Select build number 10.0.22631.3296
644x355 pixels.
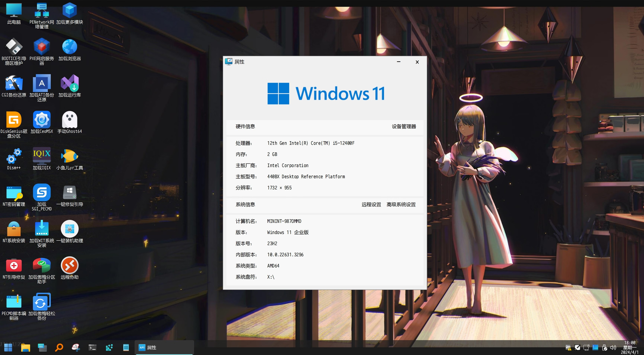[285, 255]
